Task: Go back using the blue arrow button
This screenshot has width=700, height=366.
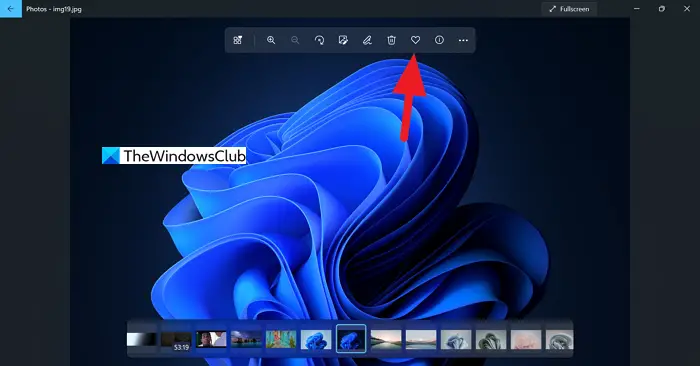Action: [11, 9]
